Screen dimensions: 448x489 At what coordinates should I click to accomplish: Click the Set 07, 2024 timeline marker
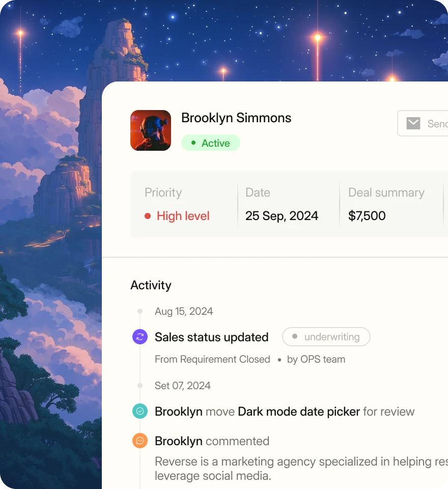(140, 386)
